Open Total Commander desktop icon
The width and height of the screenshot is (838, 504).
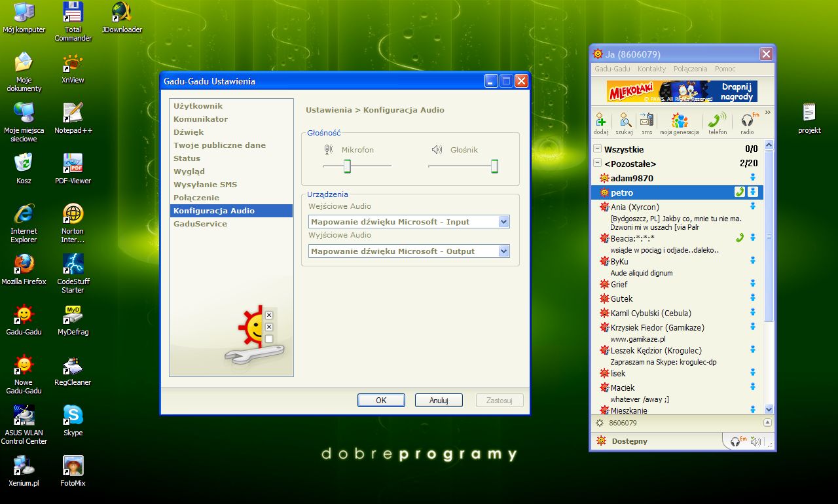point(73,22)
